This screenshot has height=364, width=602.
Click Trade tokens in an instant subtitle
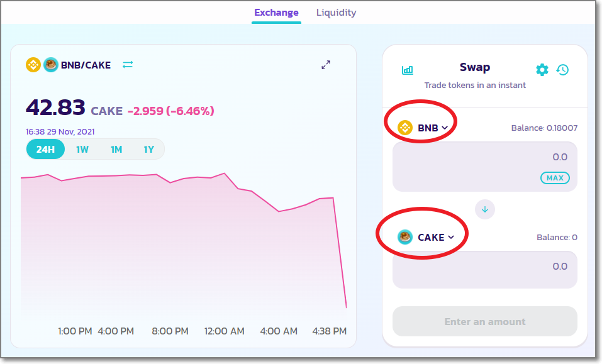475,85
